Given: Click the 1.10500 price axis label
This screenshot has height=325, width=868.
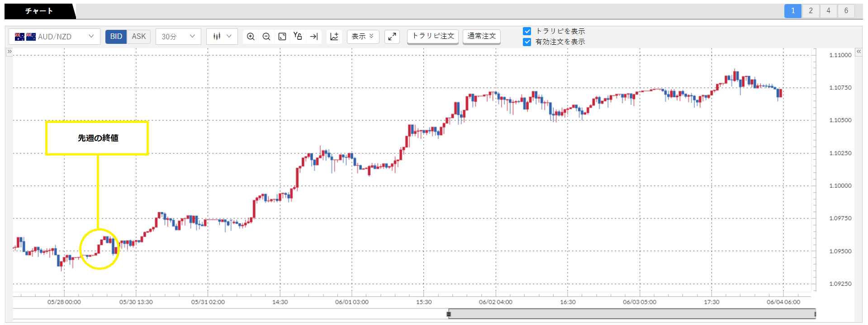Looking at the screenshot, I should tap(840, 120).
